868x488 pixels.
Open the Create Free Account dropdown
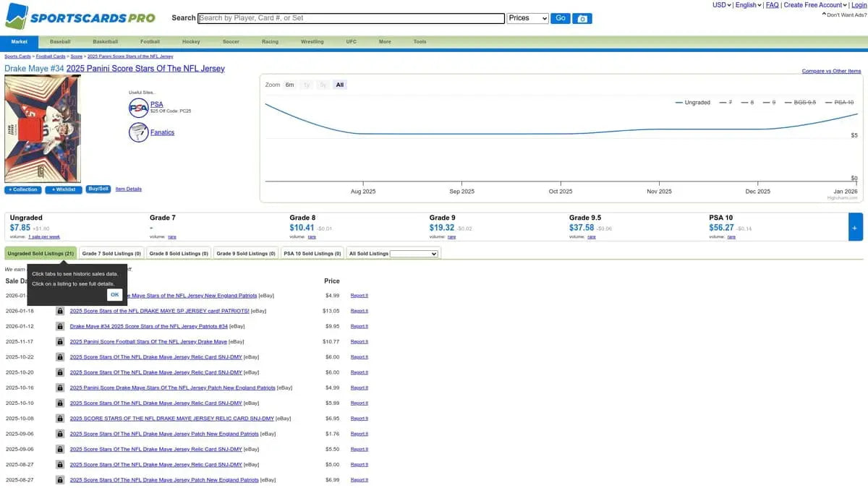[815, 5]
